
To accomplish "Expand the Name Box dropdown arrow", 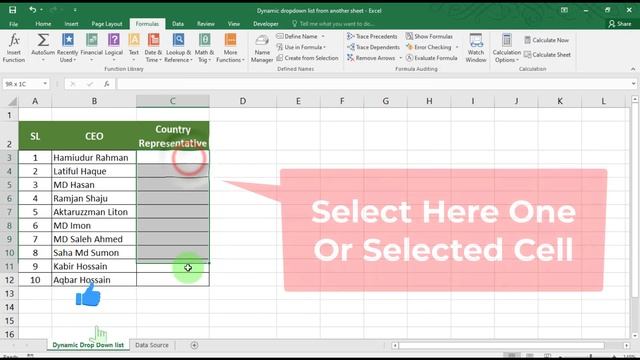I will coord(45,84).
